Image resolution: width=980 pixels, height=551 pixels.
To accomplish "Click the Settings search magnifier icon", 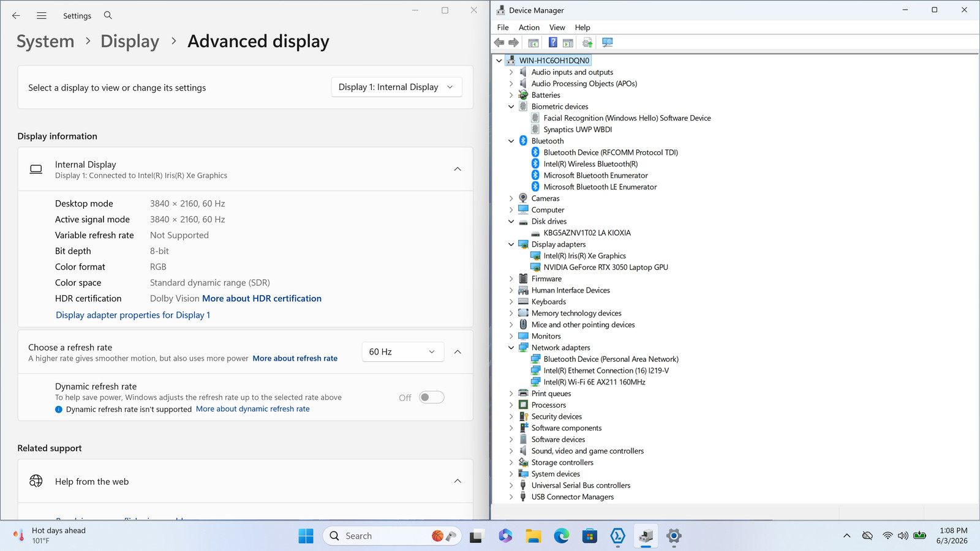I will 108,15.
